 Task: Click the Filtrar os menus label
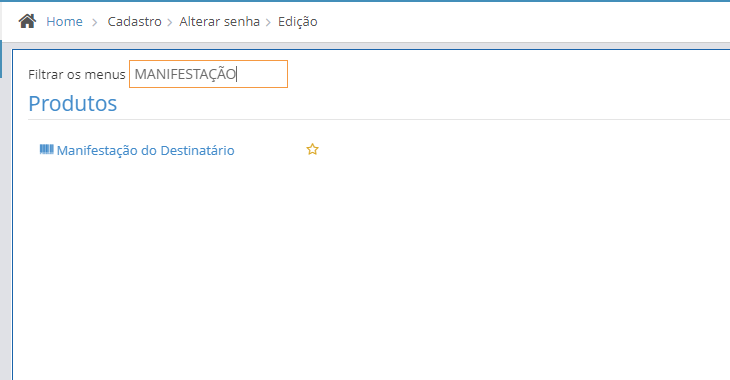pos(77,75)
